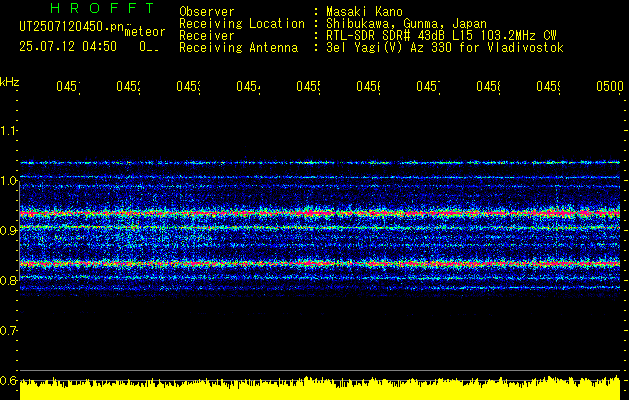Select RTL-SDR SDR# 43dB receiver text
629x400 pixels.
tap(441, 36)
